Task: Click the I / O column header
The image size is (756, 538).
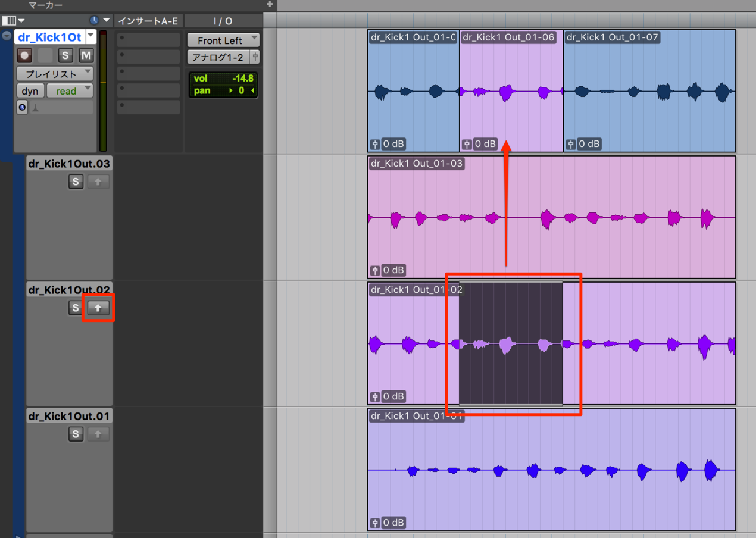Action: click(x=223, y=21)
